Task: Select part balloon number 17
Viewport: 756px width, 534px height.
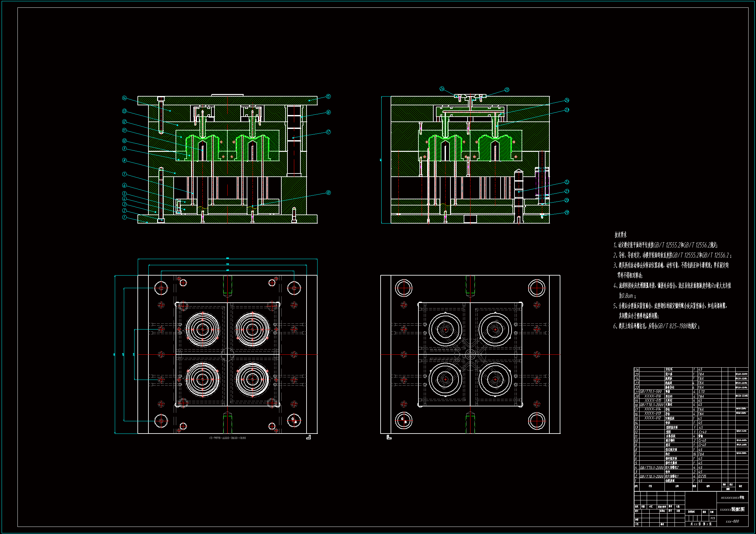Action: pyautogui.click(x=328, y=132)
